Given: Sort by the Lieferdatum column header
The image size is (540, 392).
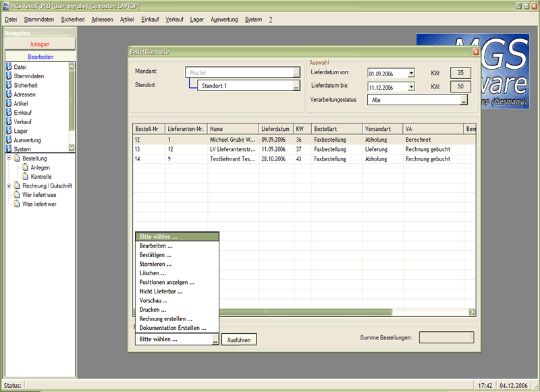Looking at the screenshot, I should tap(276, 129).
